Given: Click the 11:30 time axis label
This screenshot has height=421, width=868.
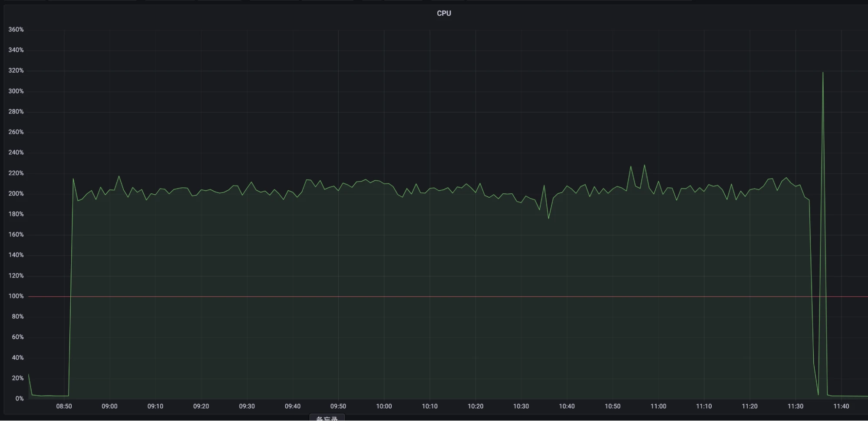Looking at the screenshot, I should [x=795, y=406].
